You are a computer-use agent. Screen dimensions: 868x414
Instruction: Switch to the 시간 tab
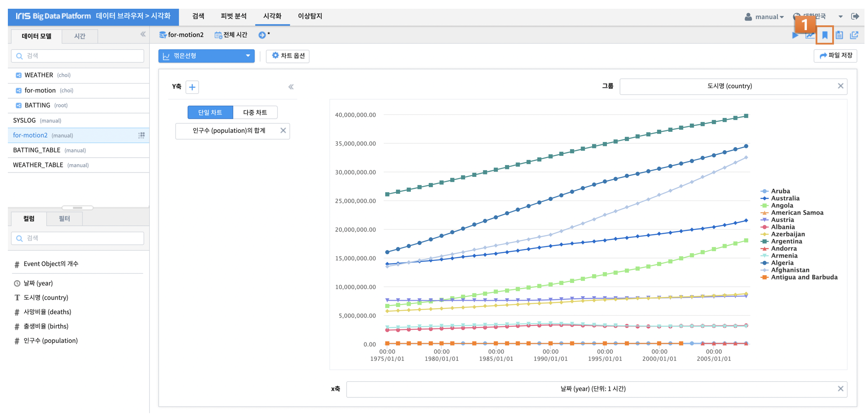click(x=79, y=36)
